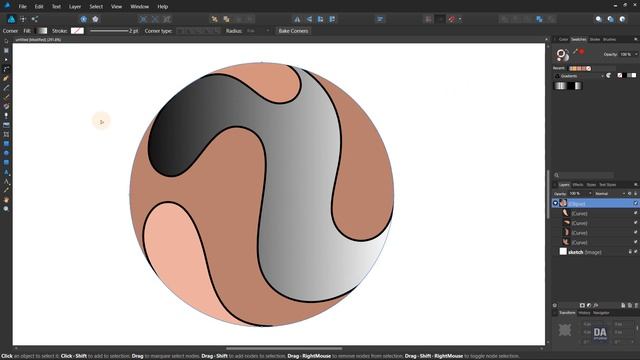This screenshot has height=360, width=640.
Task: Toggle visibility of the first Curve layer
Action: 636,213
